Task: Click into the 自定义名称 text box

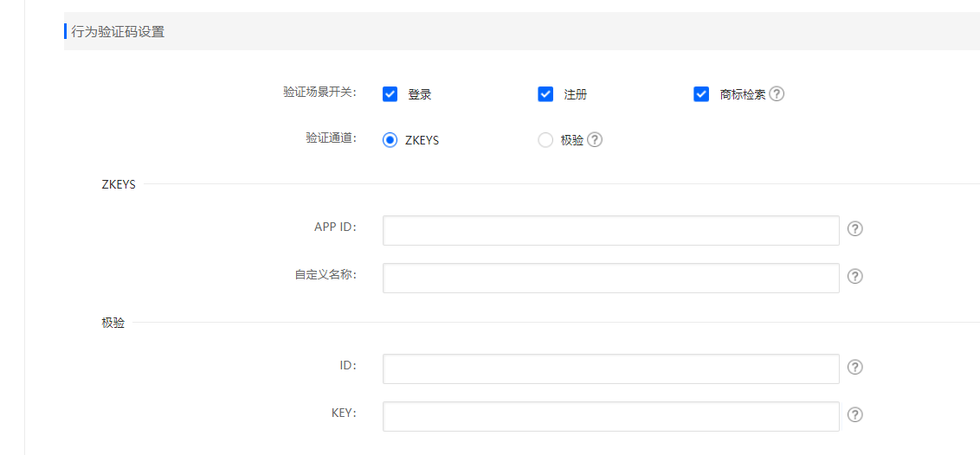Action: (610, 278)
